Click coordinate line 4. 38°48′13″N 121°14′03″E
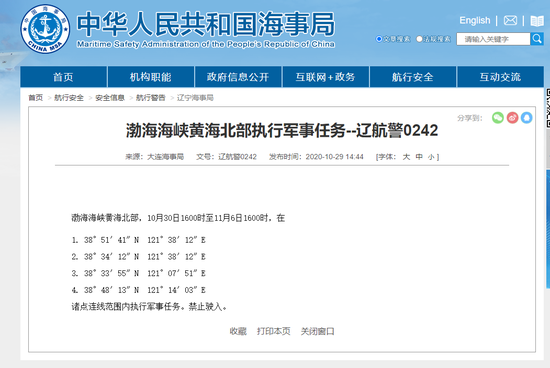 point(139,290)
